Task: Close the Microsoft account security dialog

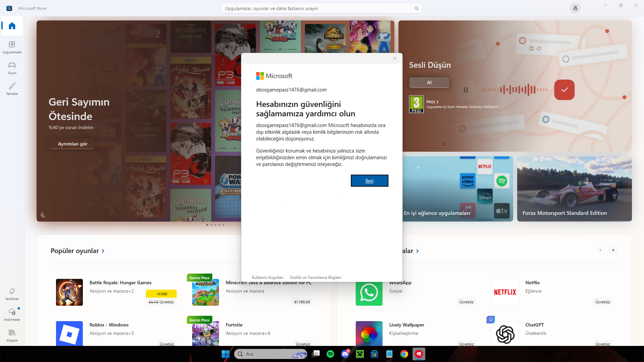Action: [x=395, y=58]
